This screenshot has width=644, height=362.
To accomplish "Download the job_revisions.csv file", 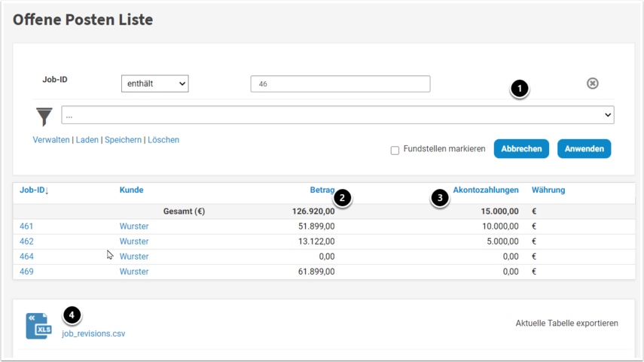I will click(93, 333).
